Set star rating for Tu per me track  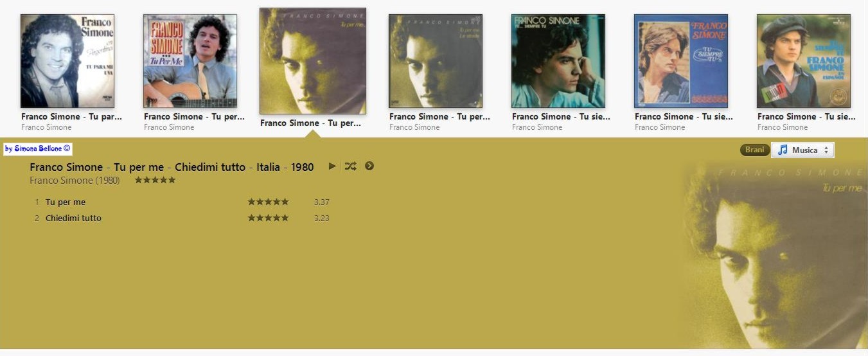268,202
